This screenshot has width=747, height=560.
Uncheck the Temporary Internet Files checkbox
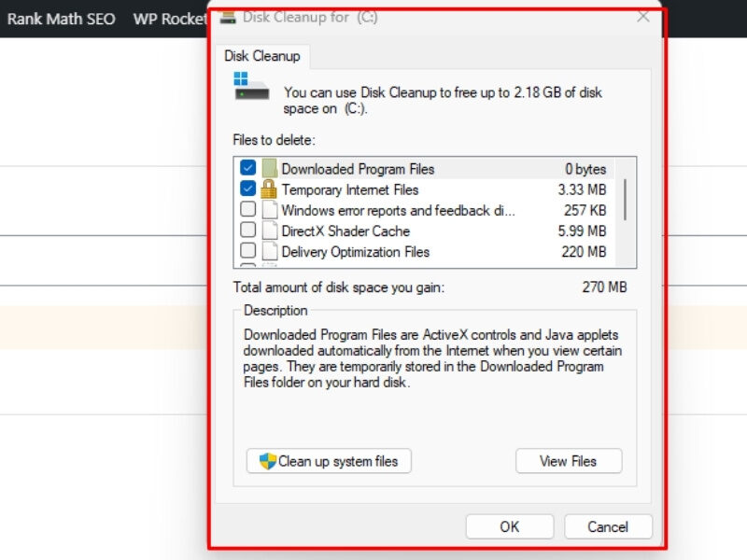[x=247, y=189]
